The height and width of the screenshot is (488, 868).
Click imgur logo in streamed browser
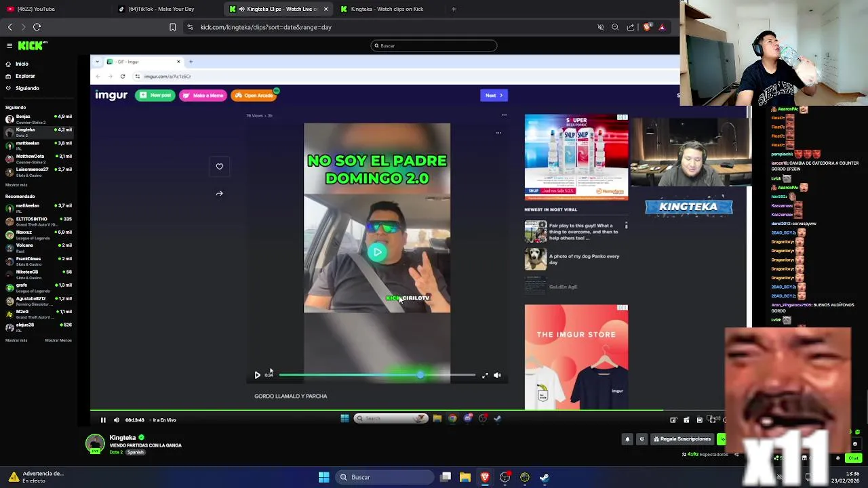tap(111, 95)
